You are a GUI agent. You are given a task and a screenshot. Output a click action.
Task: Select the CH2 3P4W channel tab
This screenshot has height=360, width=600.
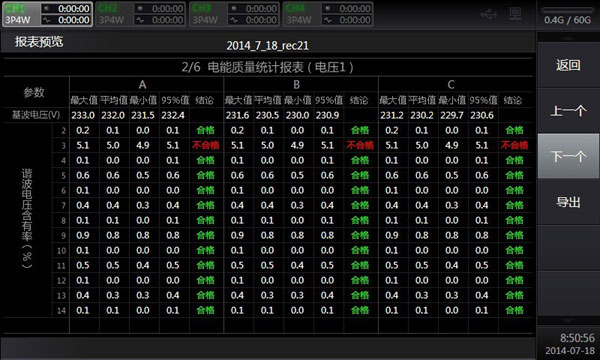(141, 14)
